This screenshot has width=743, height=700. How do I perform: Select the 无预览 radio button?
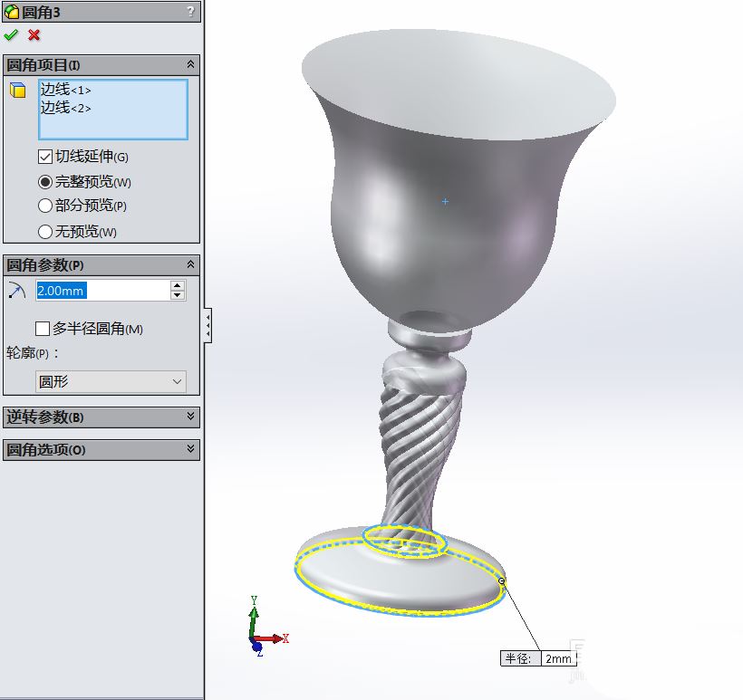click(45, 232)
